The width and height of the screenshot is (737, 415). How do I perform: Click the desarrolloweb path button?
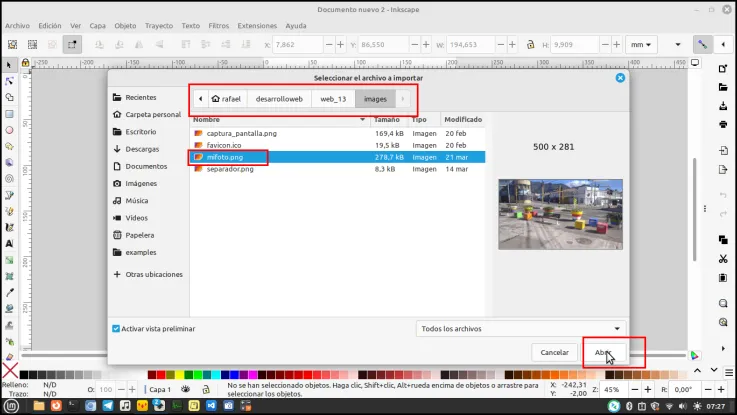[279, 99]
